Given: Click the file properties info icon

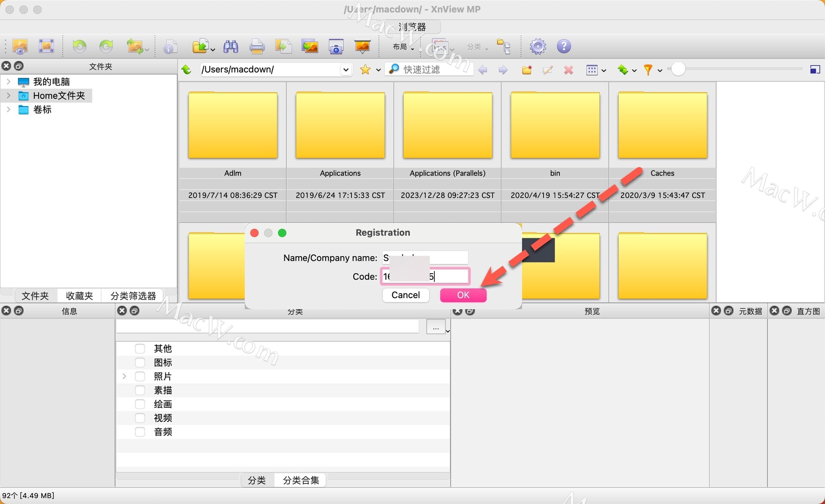Looking at the screenshot, I should (170, 46).
